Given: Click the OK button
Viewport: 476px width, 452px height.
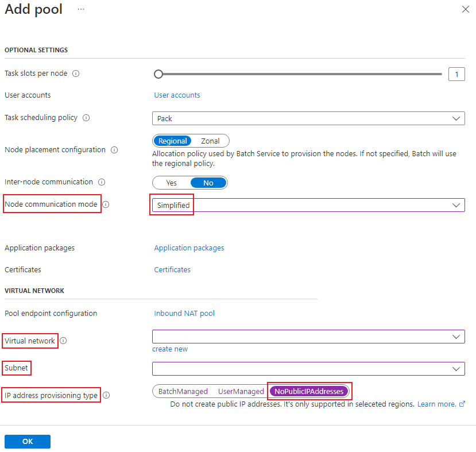Looking at the screenshot, I should point(28,442).
